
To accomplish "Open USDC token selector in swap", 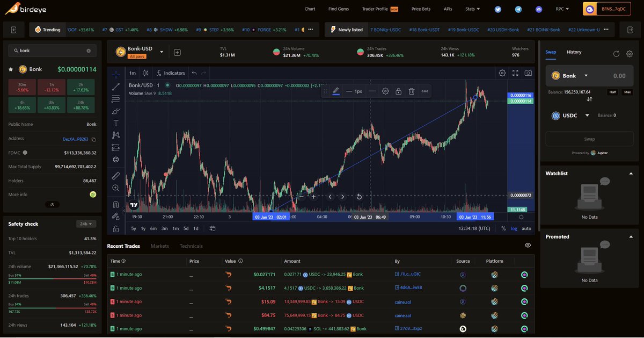I will coord(571,116).
